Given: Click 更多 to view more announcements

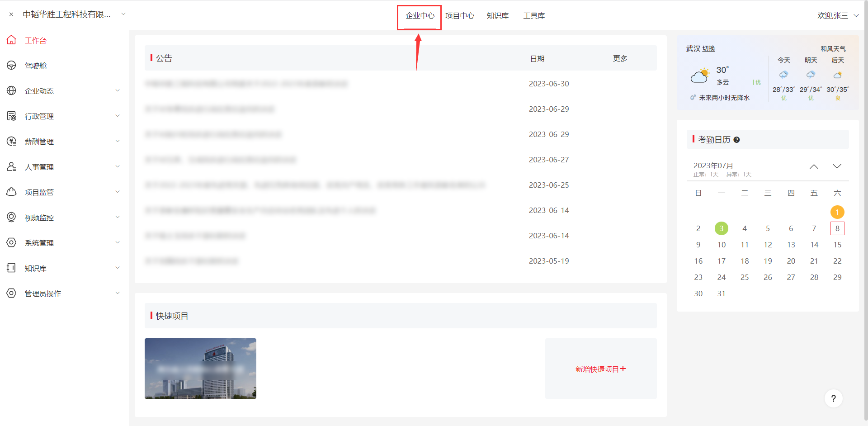Looking at the screenshot, I should point(620,58).
